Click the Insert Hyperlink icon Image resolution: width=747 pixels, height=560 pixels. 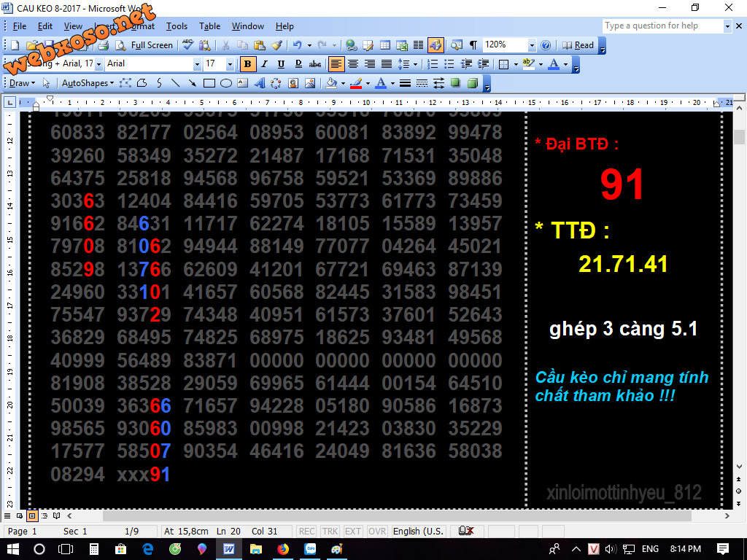pyautogui.click(x=351, y=45)
